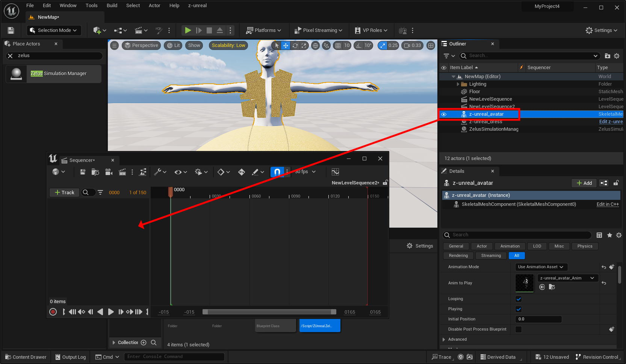The width and height of the screenshot is (626, 364).
Task: Open the viewport hamburger options menu
Action: (x=114, y=45)
